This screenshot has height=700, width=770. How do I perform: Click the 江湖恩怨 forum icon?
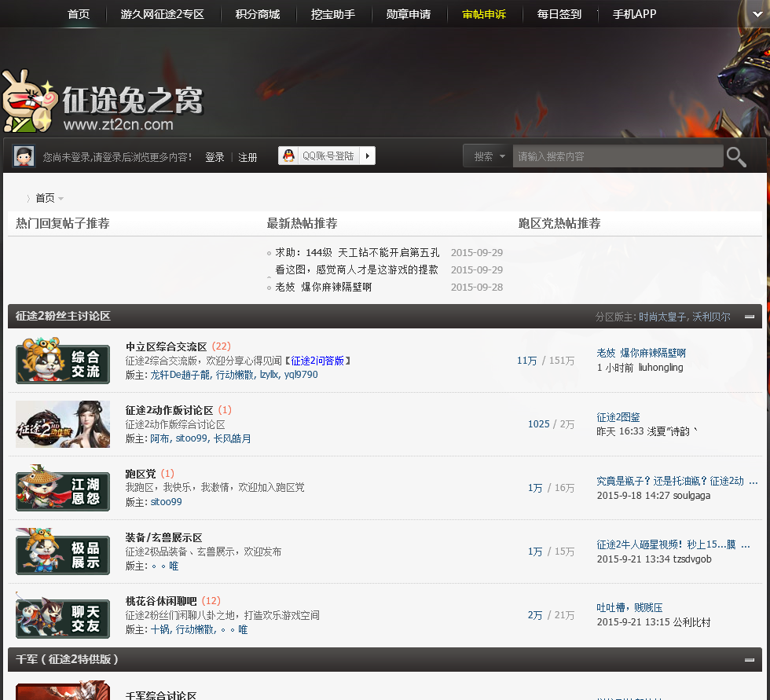coord(63,488)
